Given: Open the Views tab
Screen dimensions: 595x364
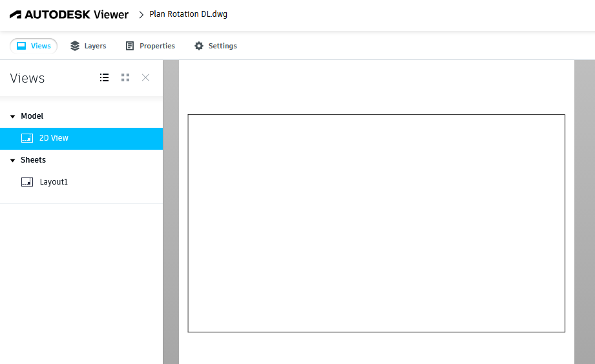Looking at the screenshot, I should click(34, 46).
